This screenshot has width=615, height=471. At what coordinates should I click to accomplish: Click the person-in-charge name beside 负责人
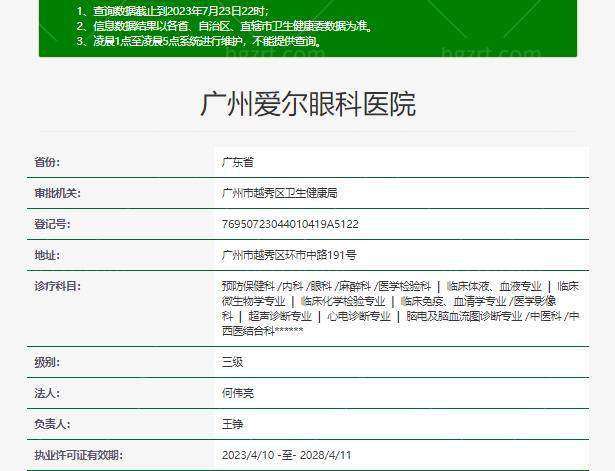232,424
